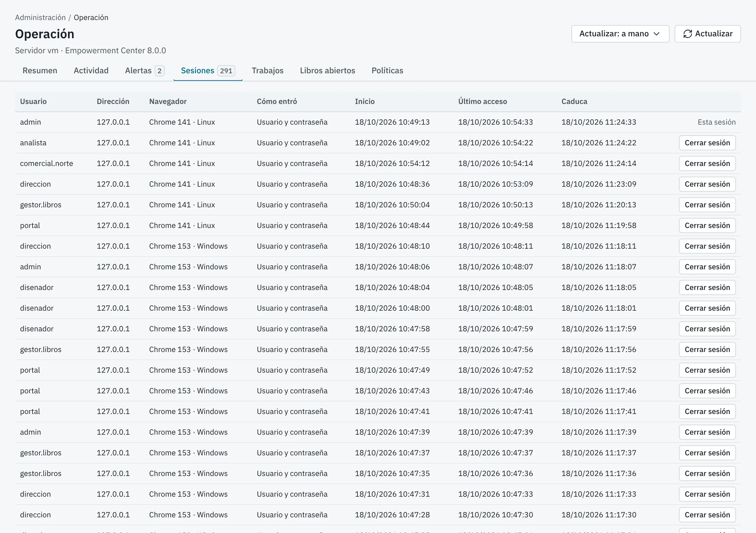Close disenador session started 10:48:00
The image size is (756, 533).
(707, 308)
